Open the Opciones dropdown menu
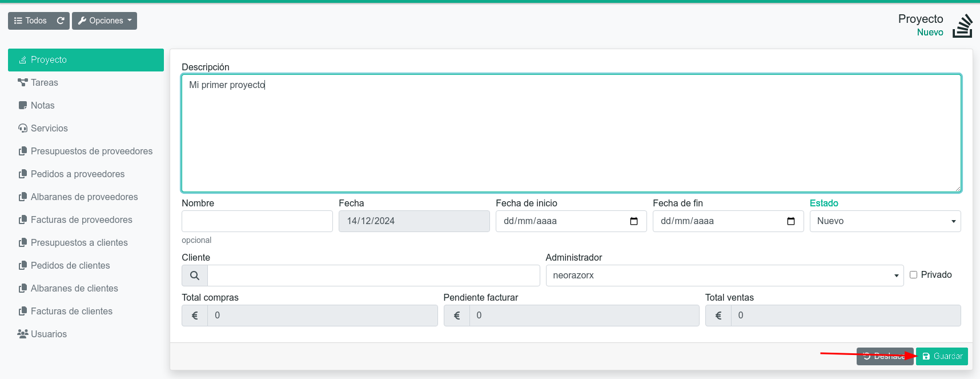Screen dimensions: 980x379 (x=105, y=21)
